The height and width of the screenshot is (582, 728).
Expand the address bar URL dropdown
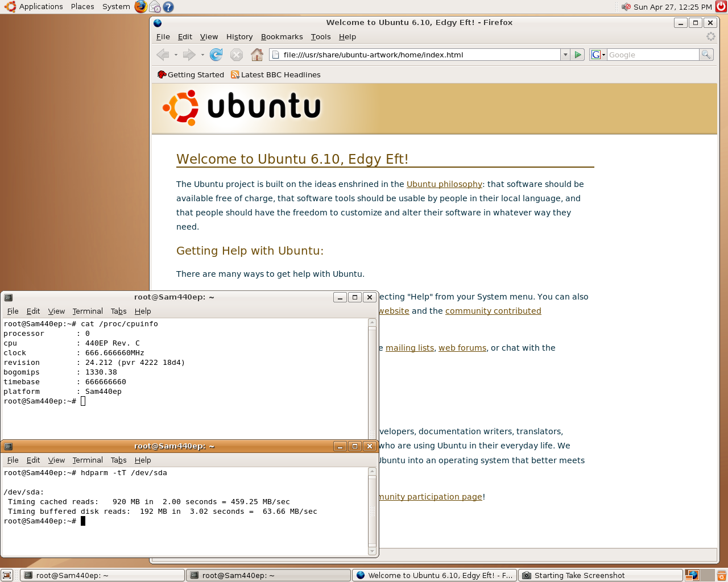point(565,55)
